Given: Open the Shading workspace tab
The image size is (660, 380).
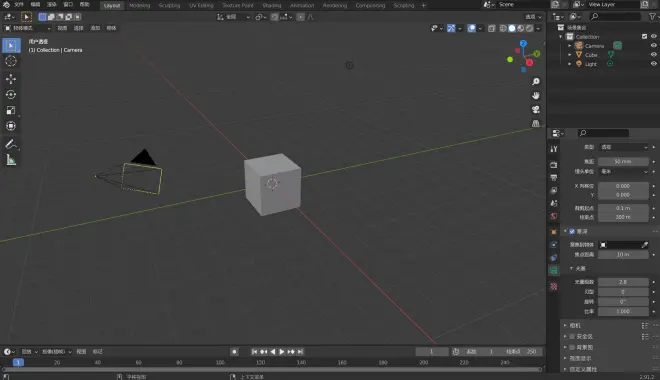Looking at the screenshot, I should click(271, 5).
